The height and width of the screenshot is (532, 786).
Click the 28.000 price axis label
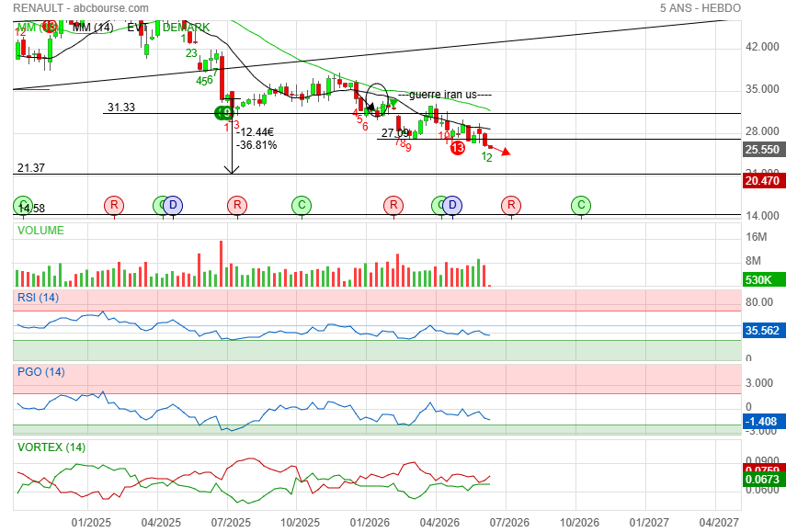tap(762, 131)
